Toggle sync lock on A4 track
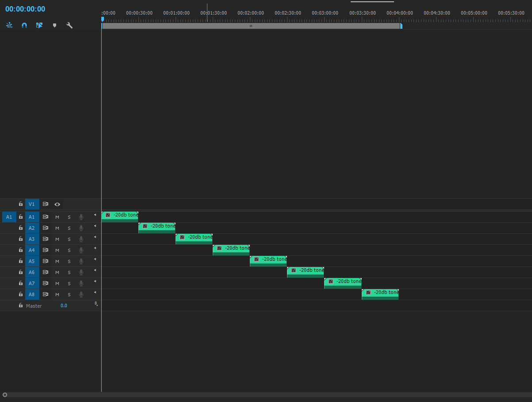 [x=45, y=250]
